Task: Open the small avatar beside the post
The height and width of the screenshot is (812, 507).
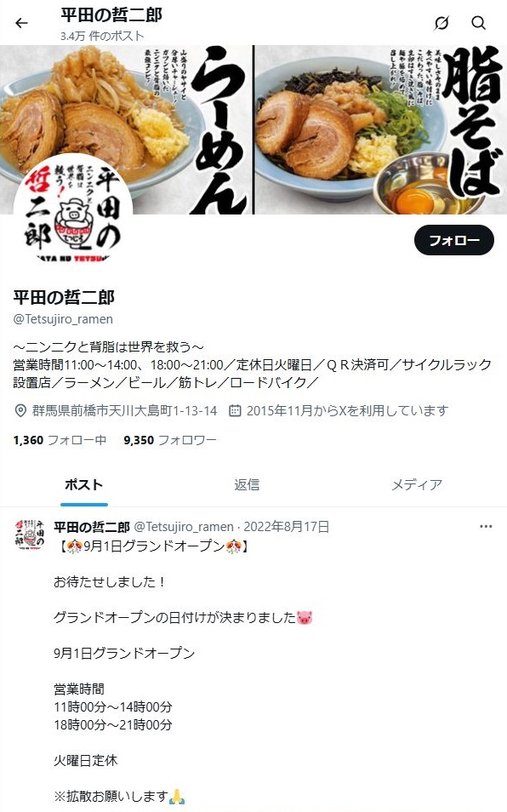Action: pos(30,534)
